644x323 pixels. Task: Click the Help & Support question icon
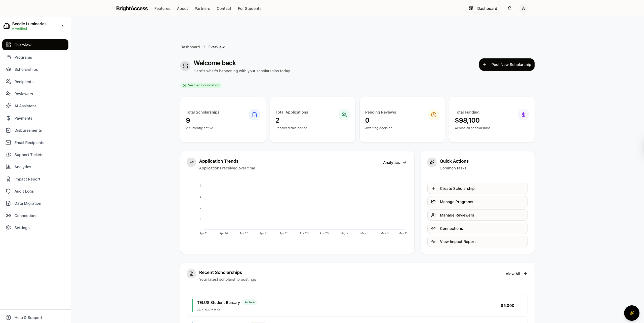click(8, 317)
